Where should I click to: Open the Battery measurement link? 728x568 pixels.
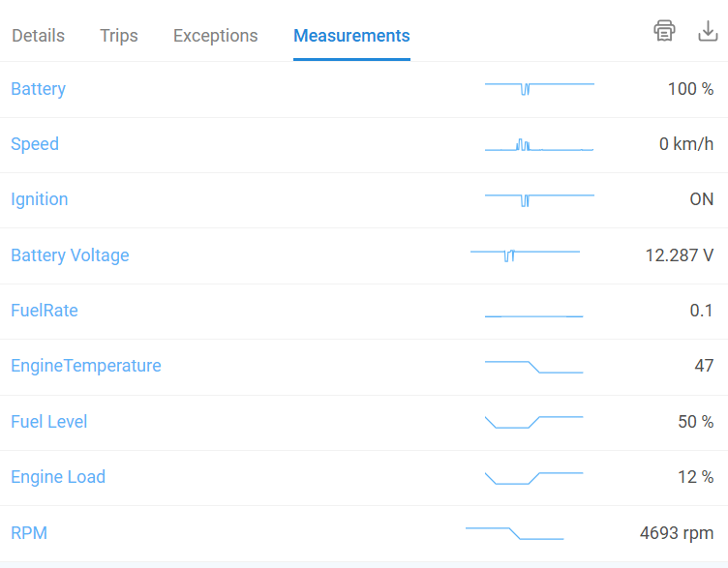click(38, 89)
